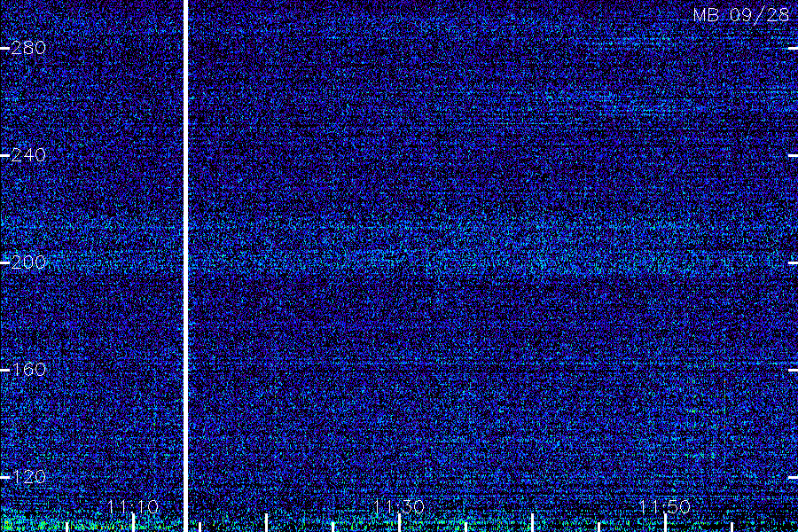
Task: Click the 160 altitude axis label
Action: (28, 370)
